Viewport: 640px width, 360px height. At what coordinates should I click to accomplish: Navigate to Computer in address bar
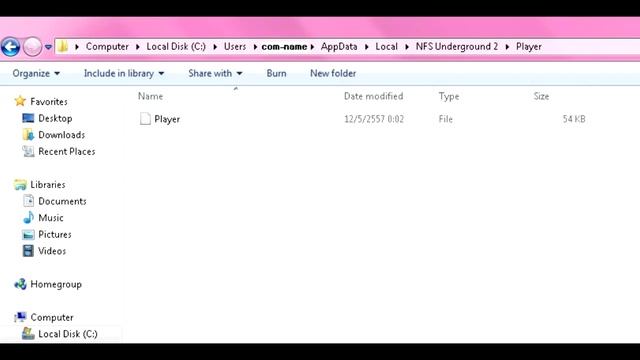(107, 47)
